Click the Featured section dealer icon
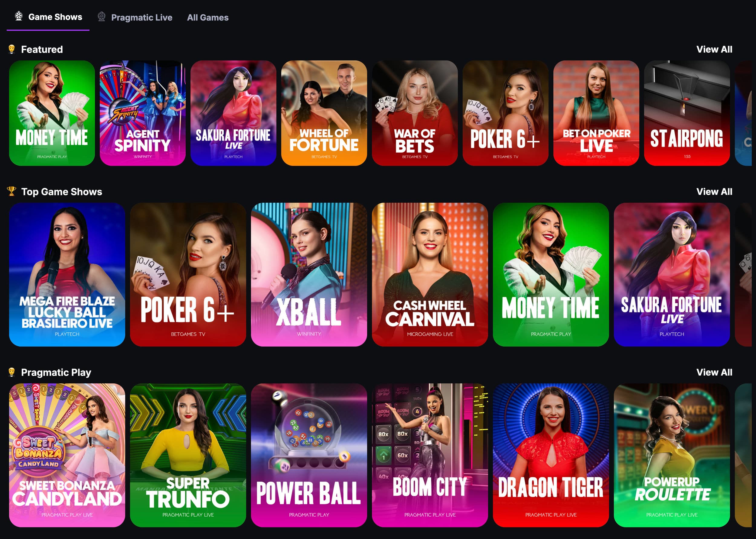Image resolution: width=756 pixels, height=539 pixels. tap(11, 49)
